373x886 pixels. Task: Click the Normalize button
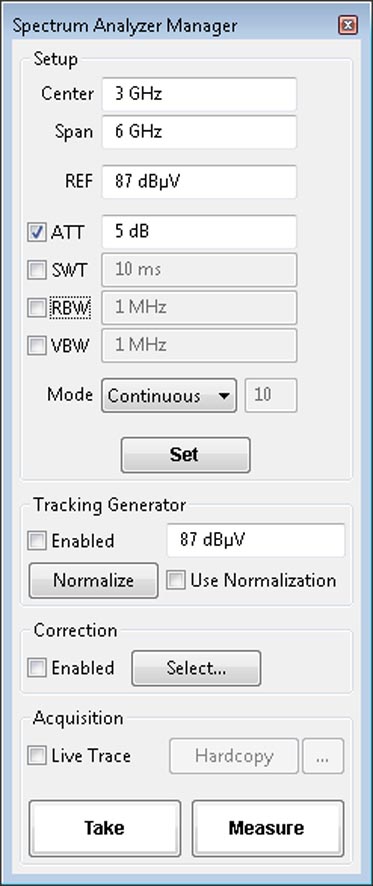click(x=93, y=580)
